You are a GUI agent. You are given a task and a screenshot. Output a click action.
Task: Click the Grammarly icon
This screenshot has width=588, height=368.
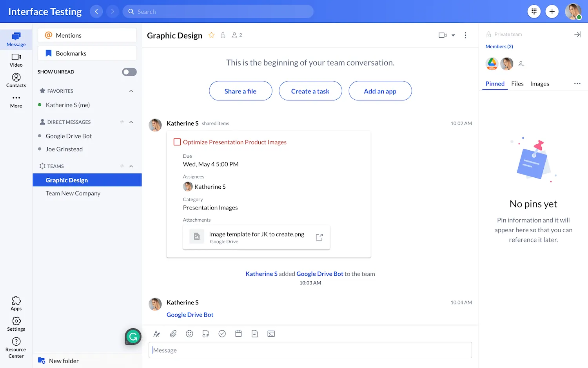tap(133, 337)
